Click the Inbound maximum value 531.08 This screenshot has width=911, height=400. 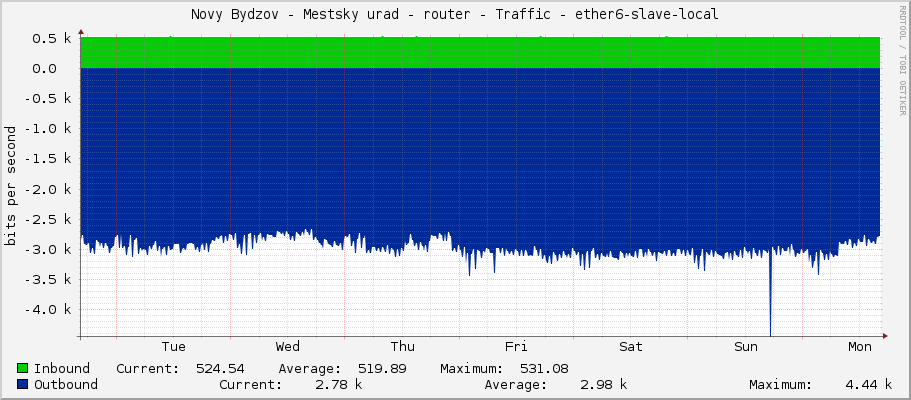click(x=544, y=369)
